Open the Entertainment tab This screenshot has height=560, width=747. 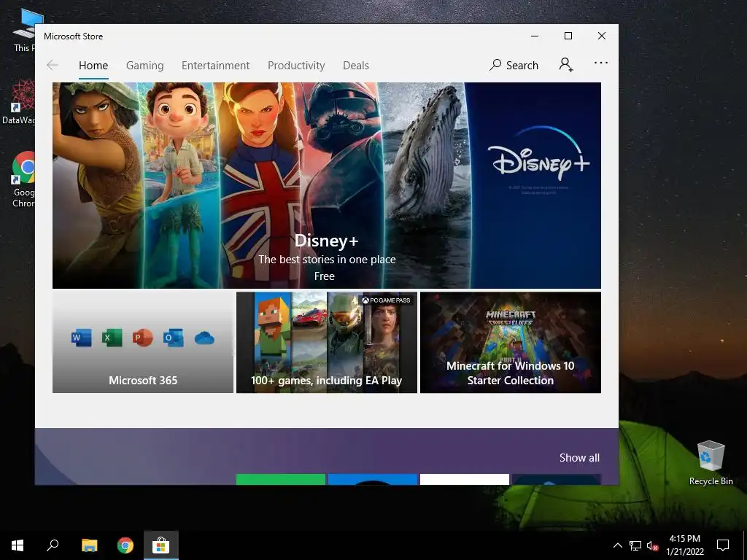tap(215, 65)
